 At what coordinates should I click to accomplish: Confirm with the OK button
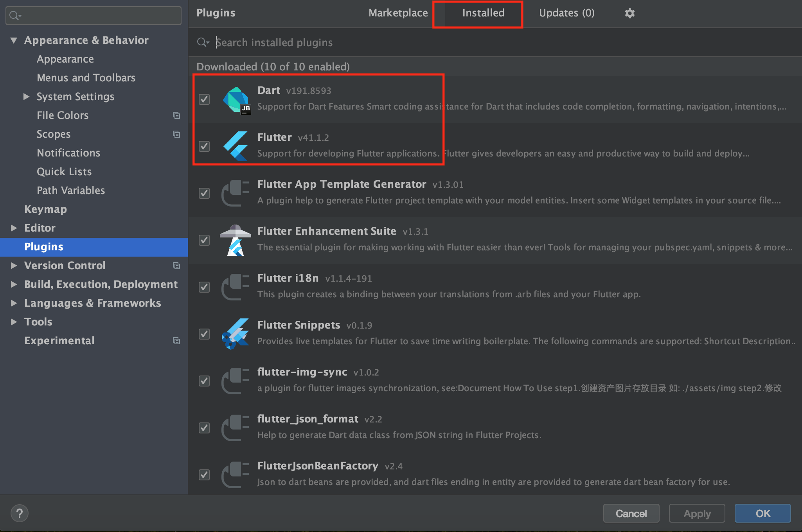[x=762, y=513]
